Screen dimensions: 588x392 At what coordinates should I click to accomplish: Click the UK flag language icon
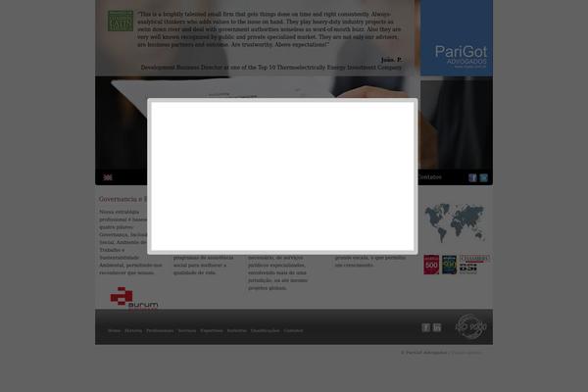(x=108, y=177)
